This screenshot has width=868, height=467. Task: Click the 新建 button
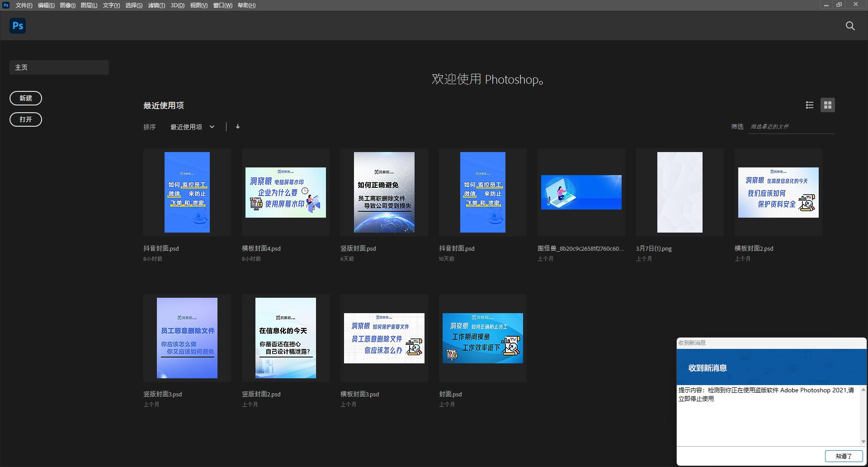pos(26,98)
